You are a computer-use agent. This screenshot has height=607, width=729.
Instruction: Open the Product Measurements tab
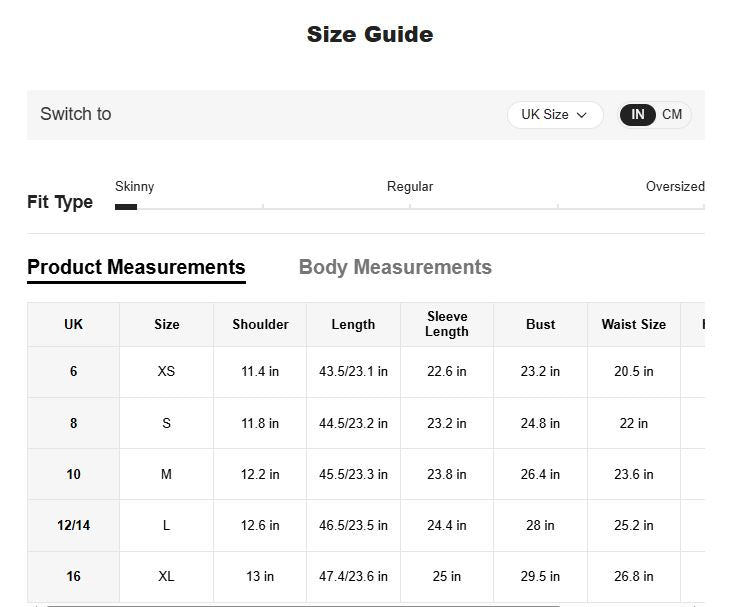(136, 268)
